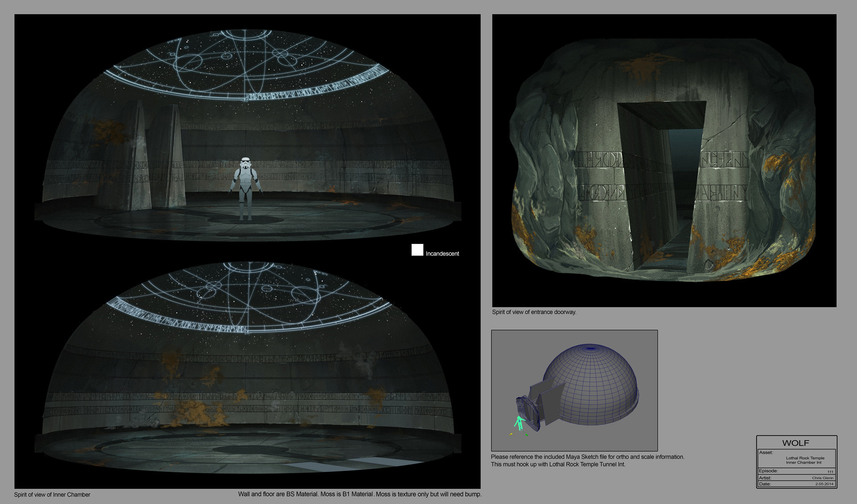Click the entrance doorway rendering
This screenshot has width=857, height=504.
click(664, 161)
